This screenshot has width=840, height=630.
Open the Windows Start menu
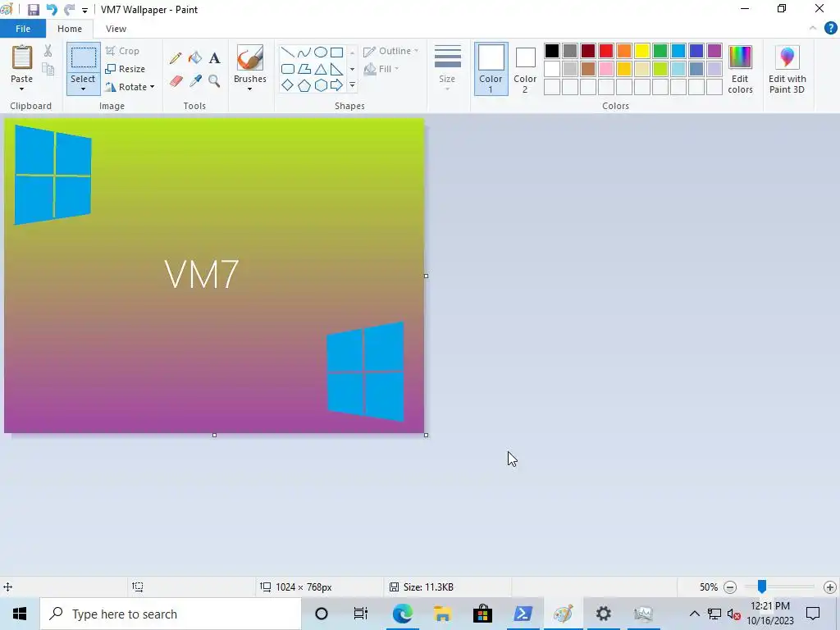click(20, 614)
